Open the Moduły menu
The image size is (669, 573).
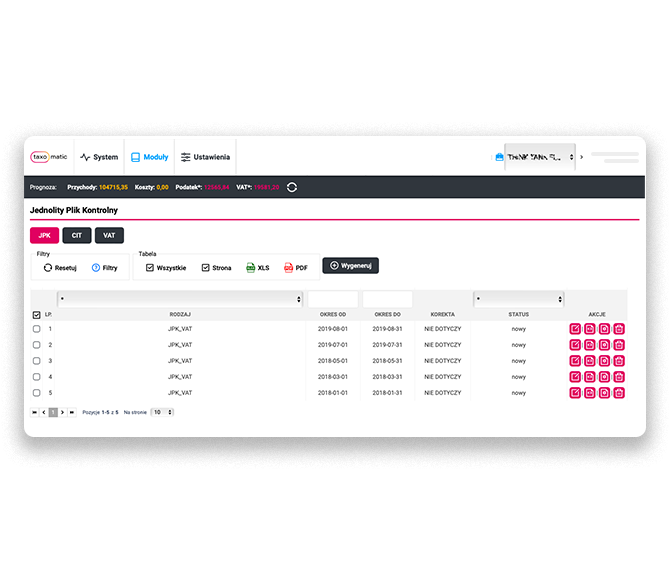149,157
